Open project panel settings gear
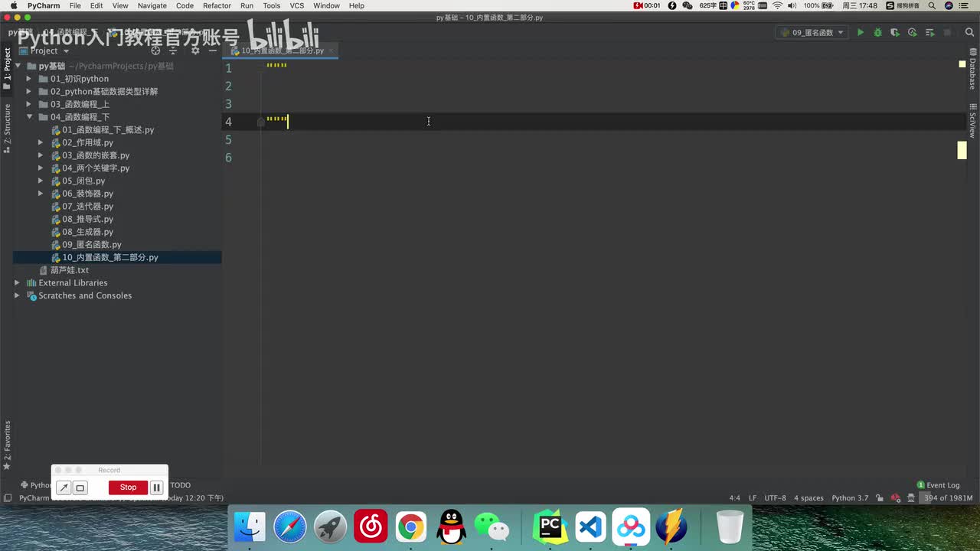 point(195,51)
